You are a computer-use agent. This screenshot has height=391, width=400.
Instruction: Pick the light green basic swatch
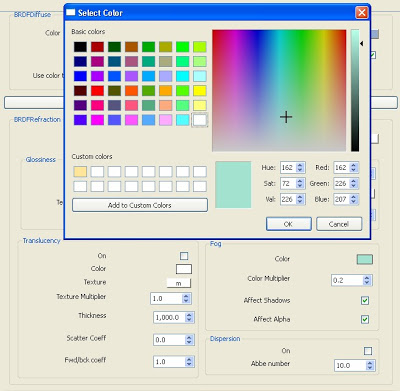200,61
